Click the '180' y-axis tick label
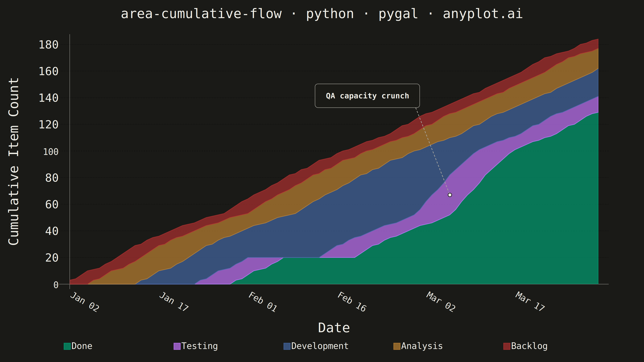Image resolution: width=644 pixels, height=362 pixels. tap(49, 45)
